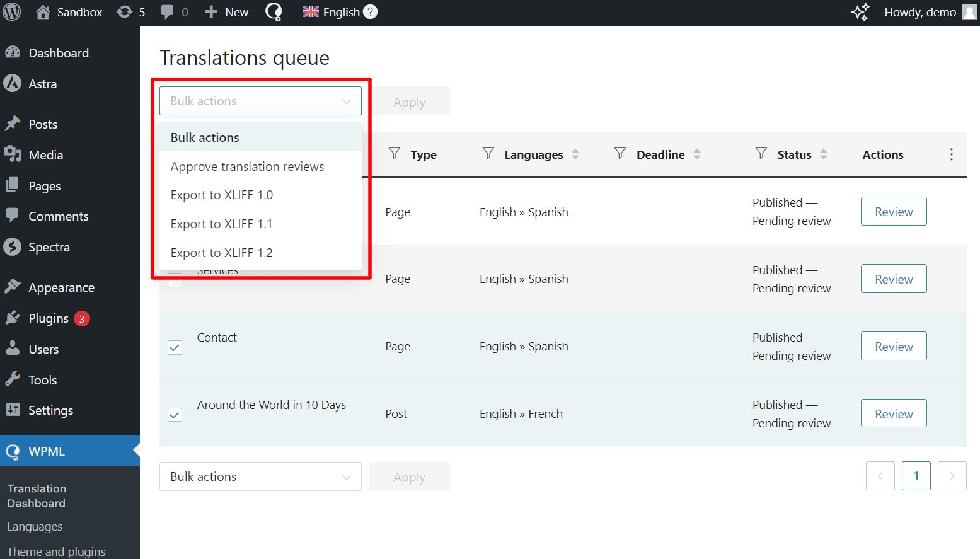This screenshot has width=980, height=559.
Task: Click the Media sidebar icon
Action: click(x=13, y=154)
